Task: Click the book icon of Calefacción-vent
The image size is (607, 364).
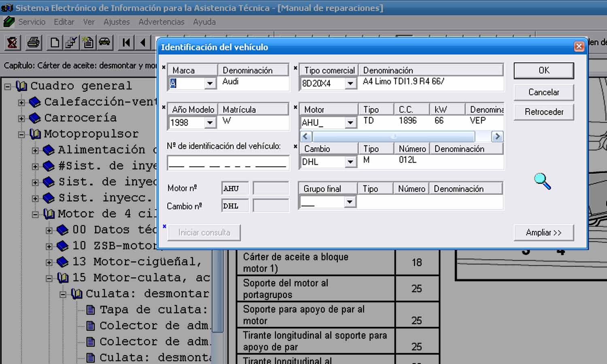Action: 35,102
